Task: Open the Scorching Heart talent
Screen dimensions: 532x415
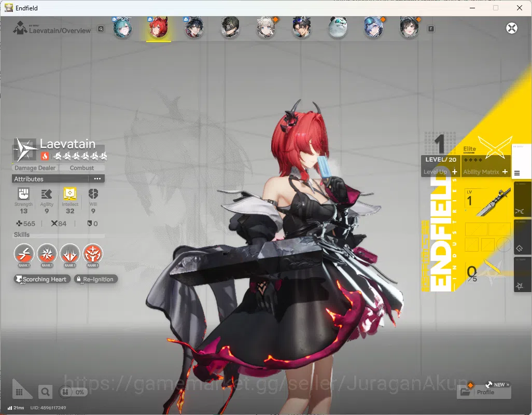Action: tap(42, 279)
